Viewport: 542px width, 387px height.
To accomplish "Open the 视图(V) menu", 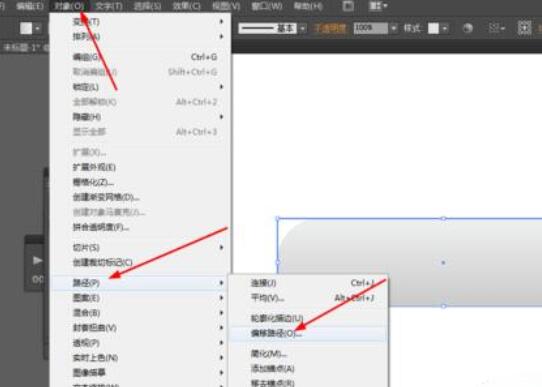I will (226, 6).
